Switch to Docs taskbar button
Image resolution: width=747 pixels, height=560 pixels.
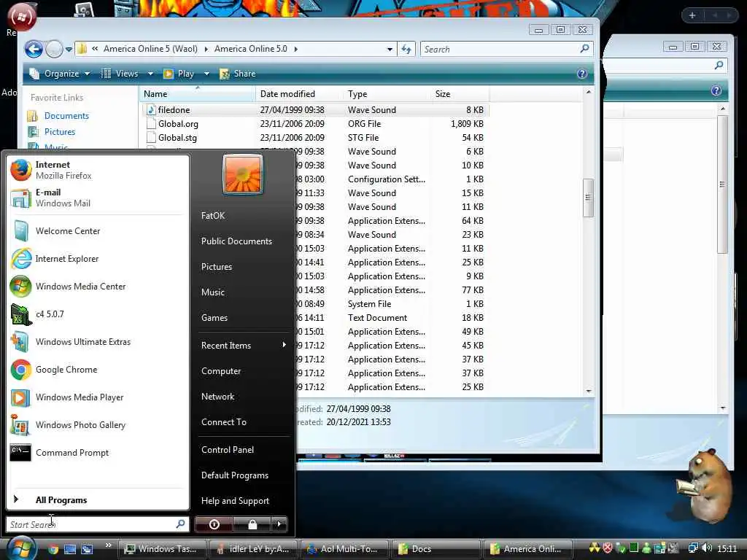click(x=436, y=549)
